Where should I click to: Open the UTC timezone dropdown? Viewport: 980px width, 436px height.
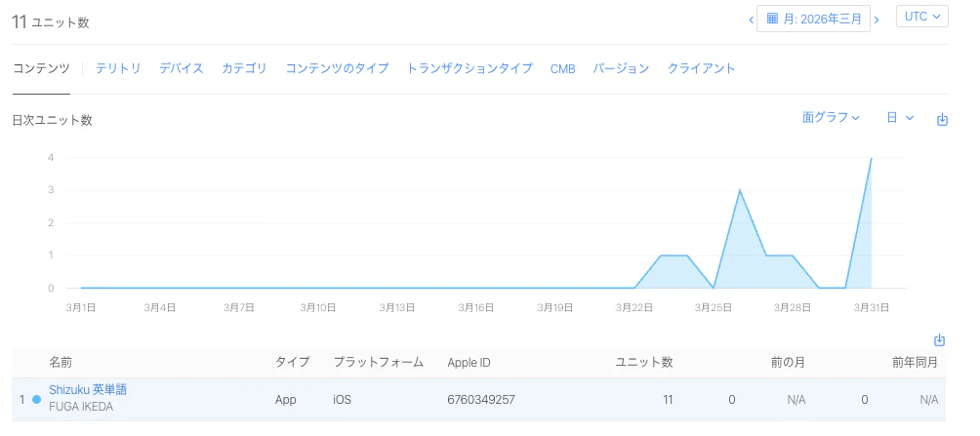pos(921,17)
